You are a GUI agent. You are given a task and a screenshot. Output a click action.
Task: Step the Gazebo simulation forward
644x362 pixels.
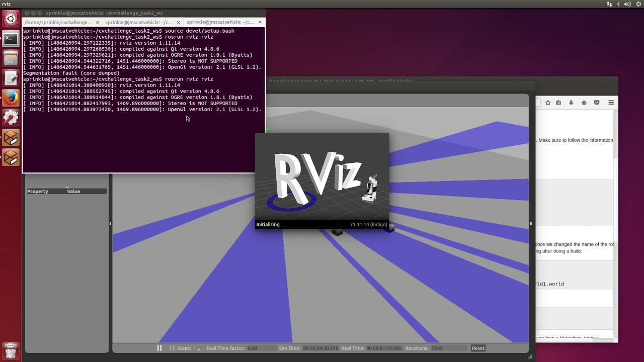(x=172, y=348)
